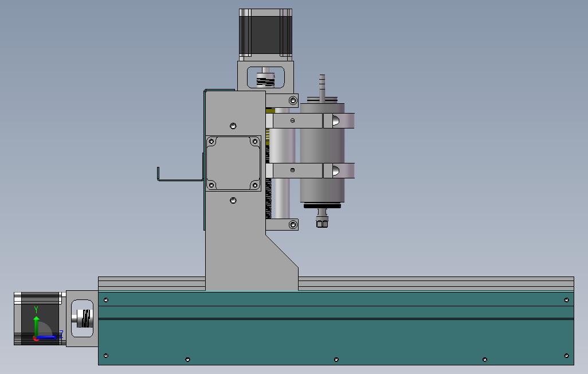This screenshot has height=374, width=588.
Task: Click the shaft coupling under the top motor
Action: (265, 80)
